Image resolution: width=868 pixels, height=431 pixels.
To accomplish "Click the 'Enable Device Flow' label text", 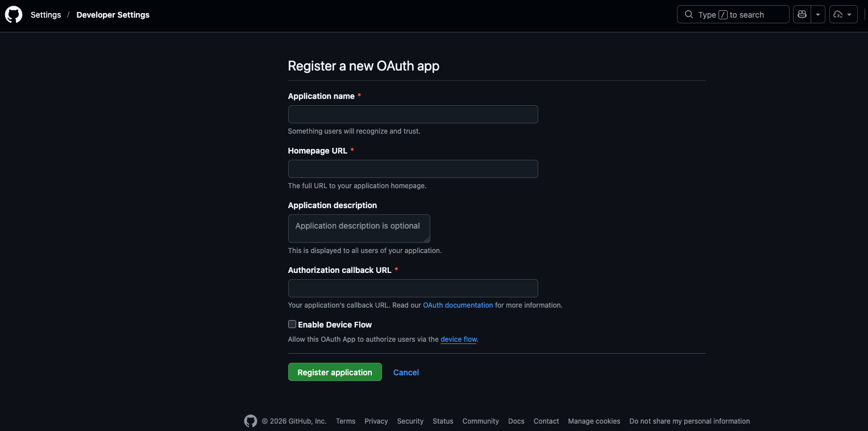I will tap(335, 325).
